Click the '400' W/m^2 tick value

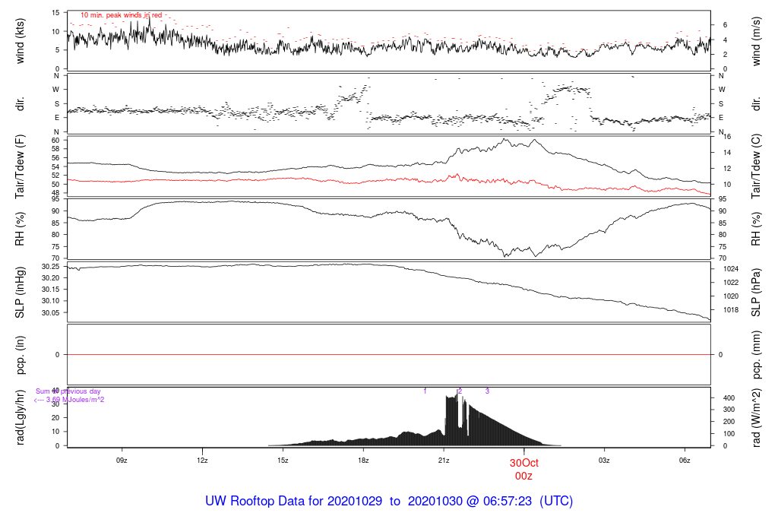(x=729, y=398)
